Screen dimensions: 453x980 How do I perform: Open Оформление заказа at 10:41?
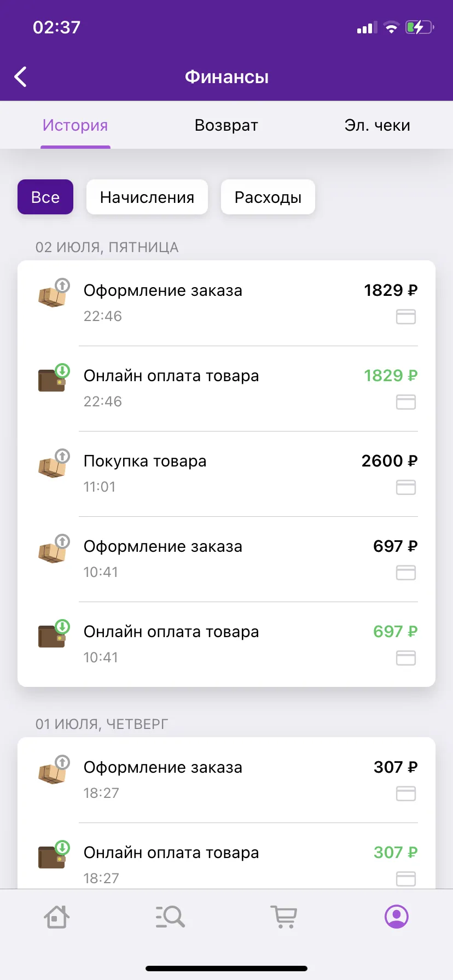226,559
